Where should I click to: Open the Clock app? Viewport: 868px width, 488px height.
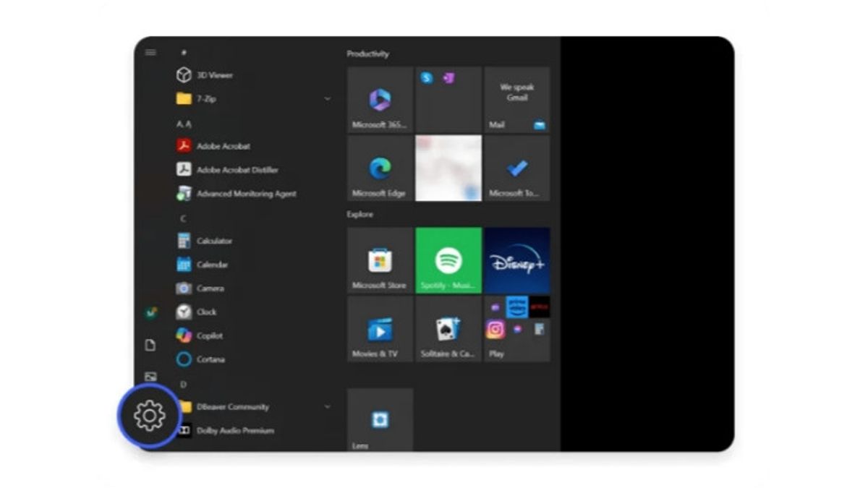click(197, 312)
